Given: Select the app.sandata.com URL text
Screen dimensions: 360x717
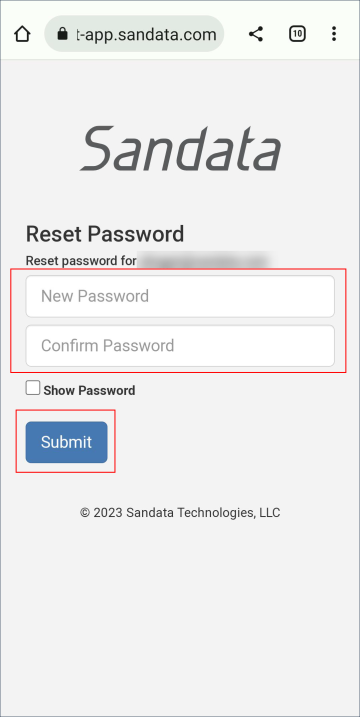Looking at the screenshot, I should (x=146, y=34).
